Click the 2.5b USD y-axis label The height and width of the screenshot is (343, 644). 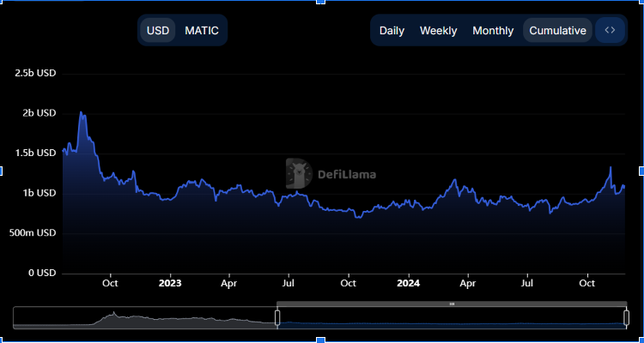point(35,74)
